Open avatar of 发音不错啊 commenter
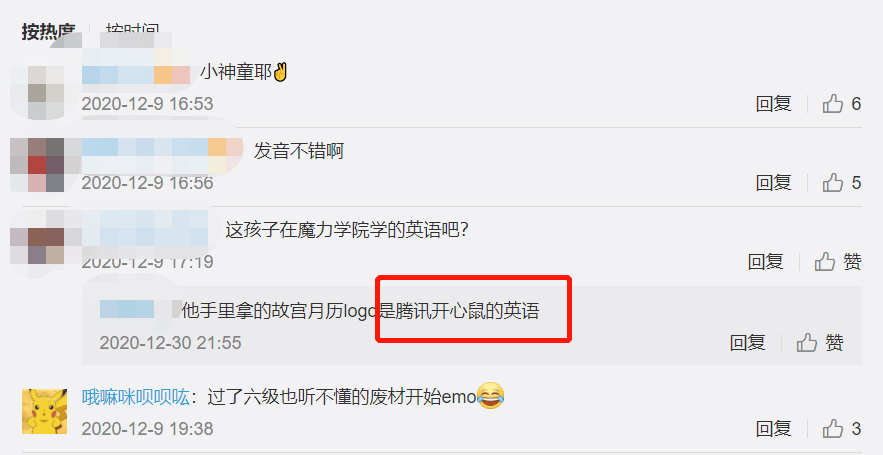 coord(37,164)
